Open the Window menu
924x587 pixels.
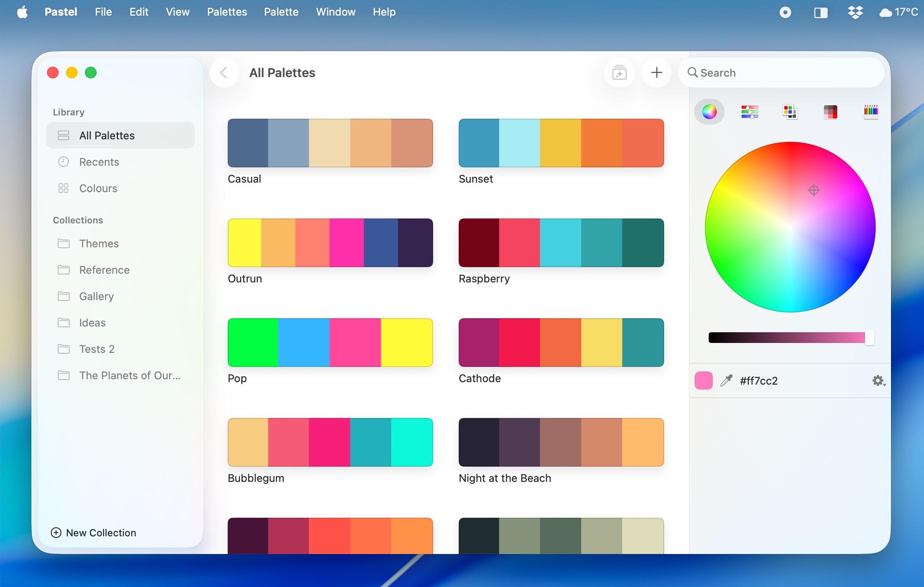[x=335, y=12]
